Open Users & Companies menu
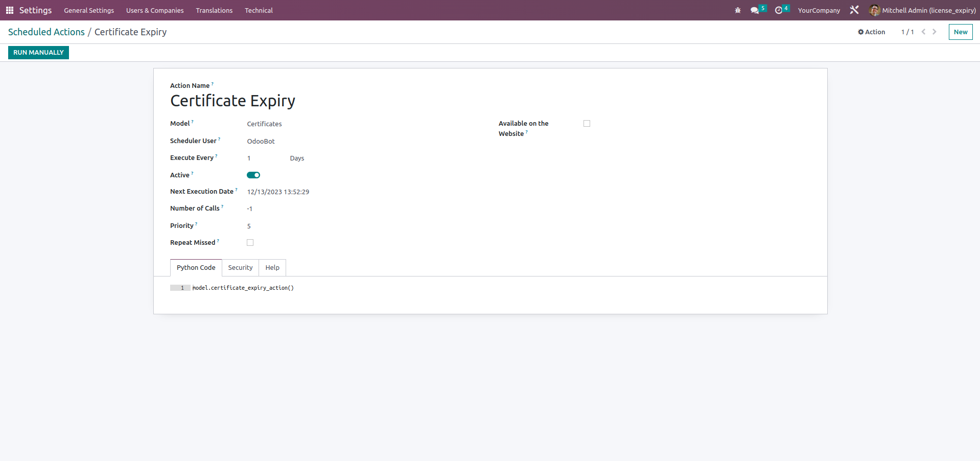Screen dimensions: 980x461 155,10
